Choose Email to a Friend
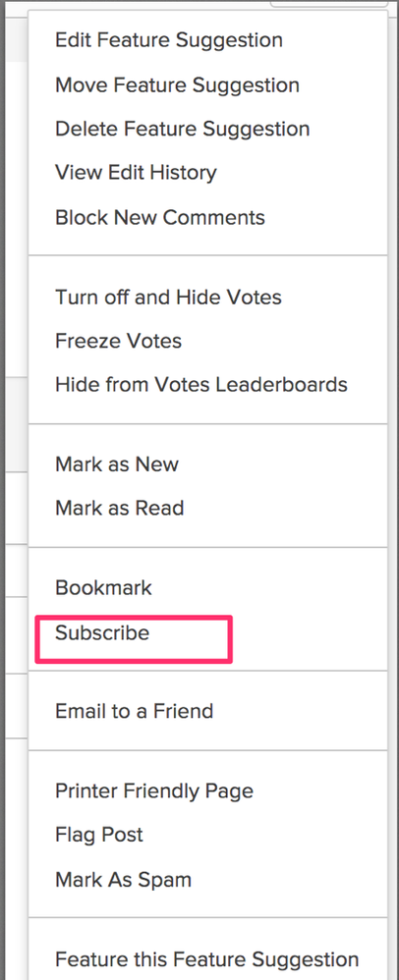This screenshot has width=399, height=980. coord(134,711)
